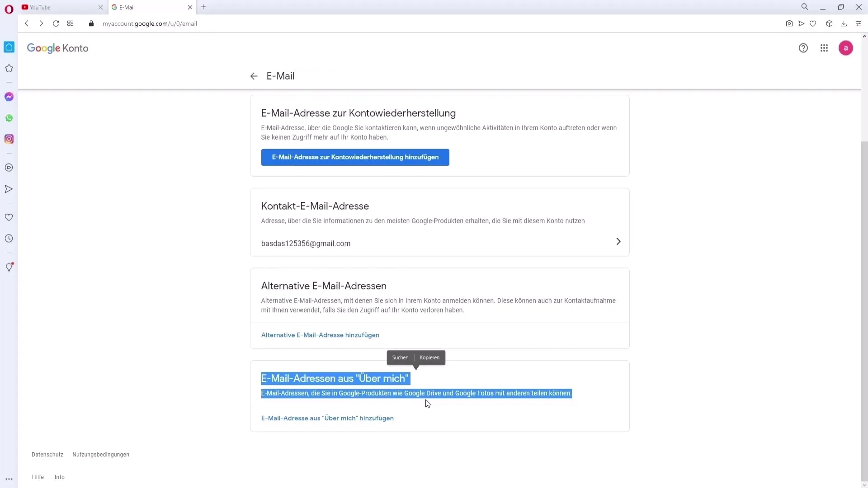Select the WhatsApp sidebar icon
This screenshot has width=868, height=488.
point(8,118)
